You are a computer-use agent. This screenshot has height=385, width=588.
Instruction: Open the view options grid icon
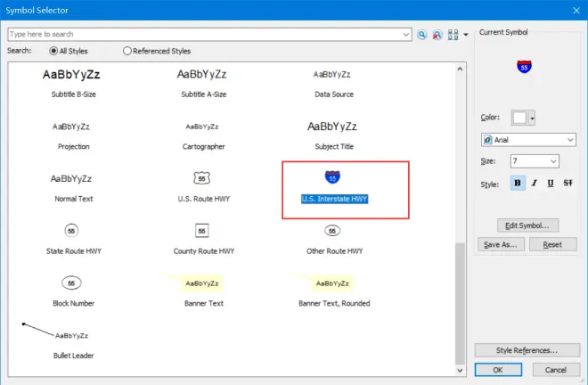click(453, 35)
